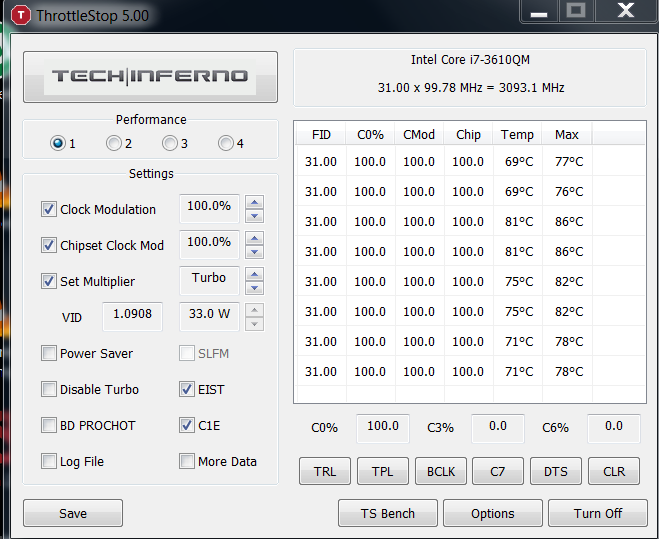
Task: Click the CLR button to reset max temps
Action: tap(614, 471)
